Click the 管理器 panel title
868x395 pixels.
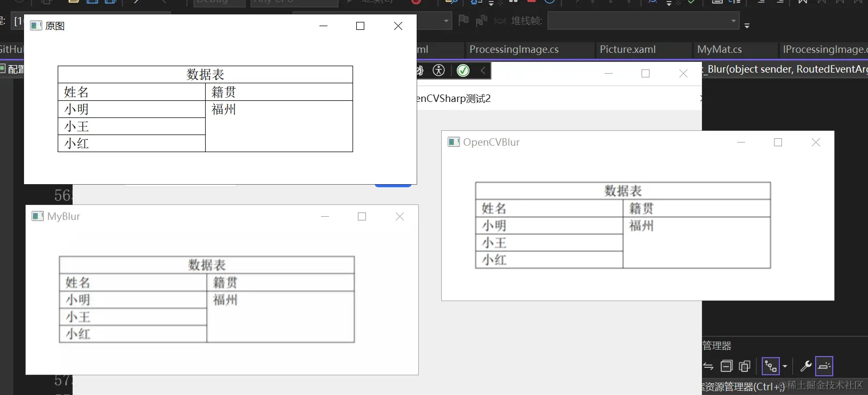(x=717, y=345)
